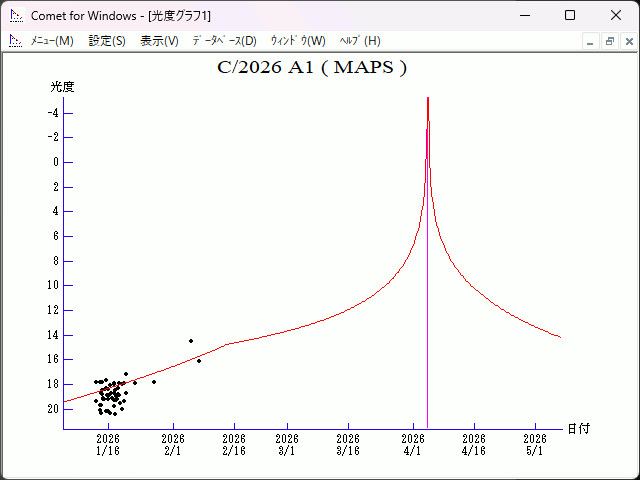
Task: Click the vertical perihelion line near 2026 4/1
Action: coord(428,300)
